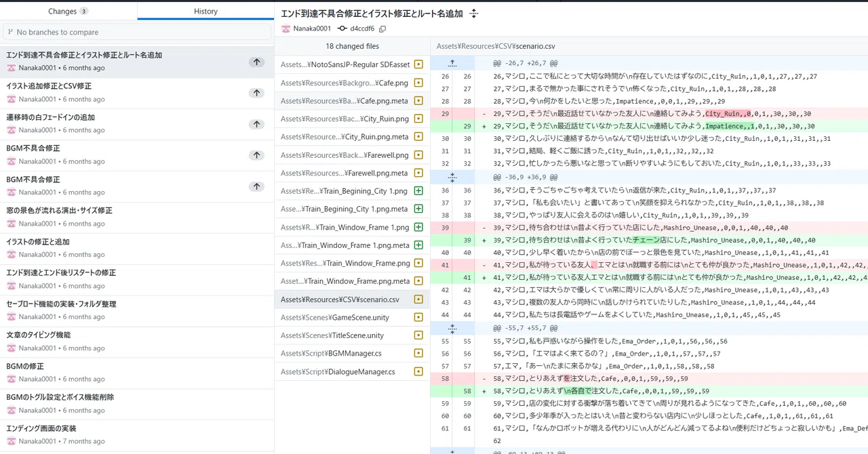This screenshot has height=454, width=868.
Task: Click modified status icon for Cafe.png
Action: pyautogui.click(x=418, y=83)
